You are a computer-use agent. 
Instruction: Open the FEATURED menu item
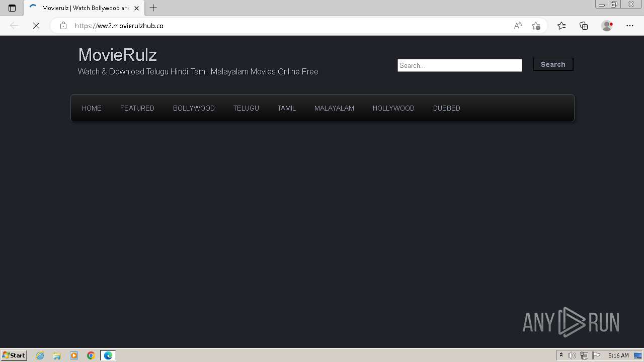click(x=137, y=108)
